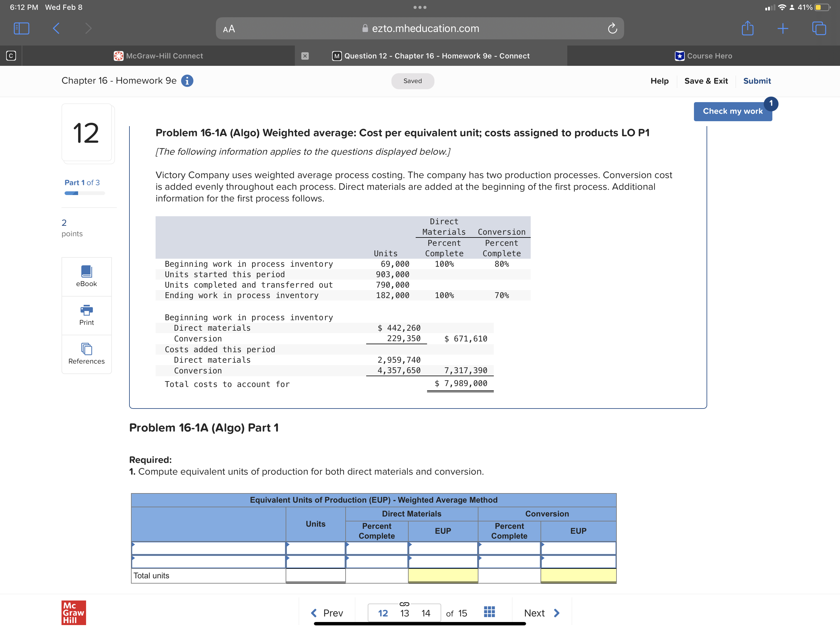The image size is (840, 630).
Task: Open the AA reader options menu
Action: pyautogui.click(x=229, y=29)
